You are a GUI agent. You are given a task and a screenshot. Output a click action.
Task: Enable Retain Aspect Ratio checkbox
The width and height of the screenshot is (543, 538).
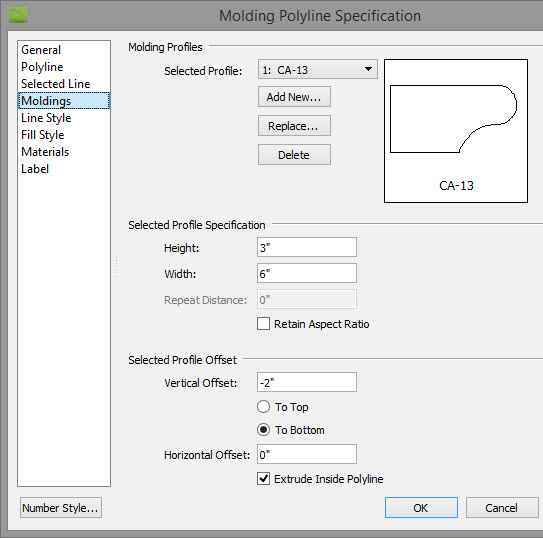coord(263,324)
